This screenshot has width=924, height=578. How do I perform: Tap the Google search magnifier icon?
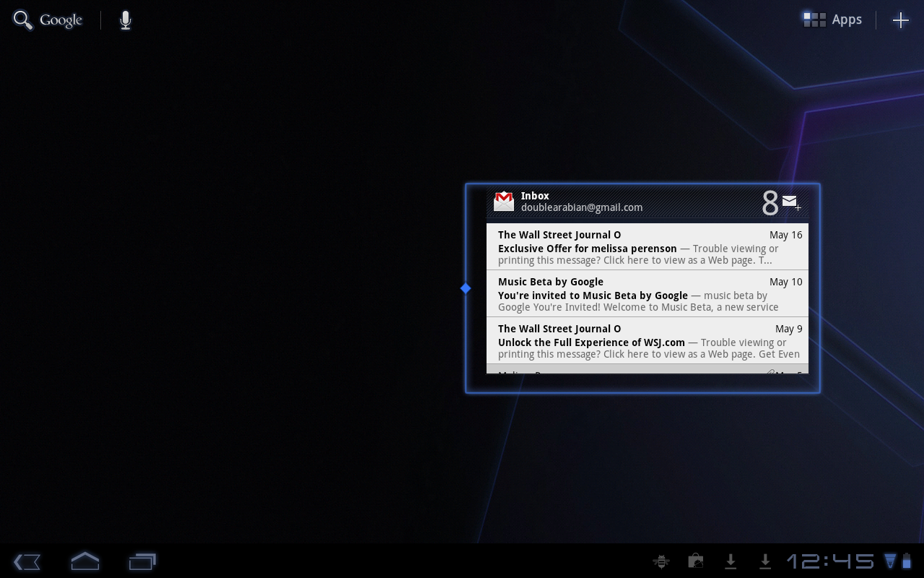(x=23, y=20)
